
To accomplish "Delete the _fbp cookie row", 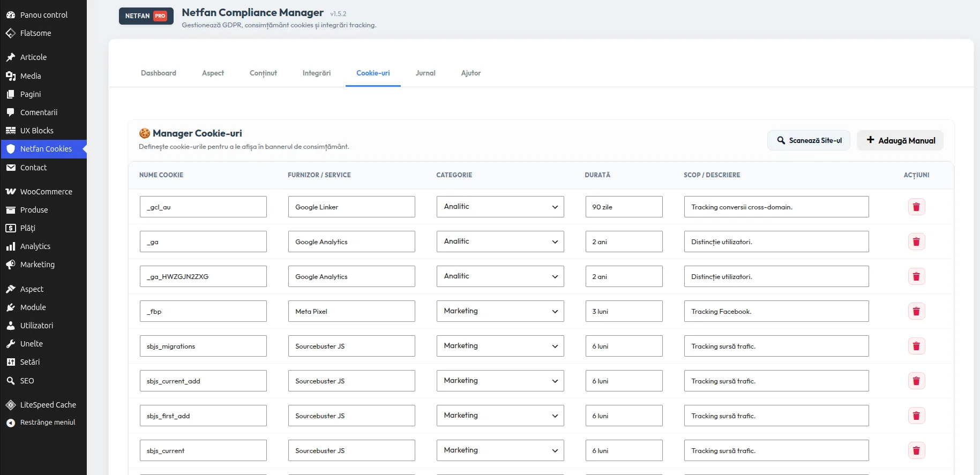I will coord(916,311).
